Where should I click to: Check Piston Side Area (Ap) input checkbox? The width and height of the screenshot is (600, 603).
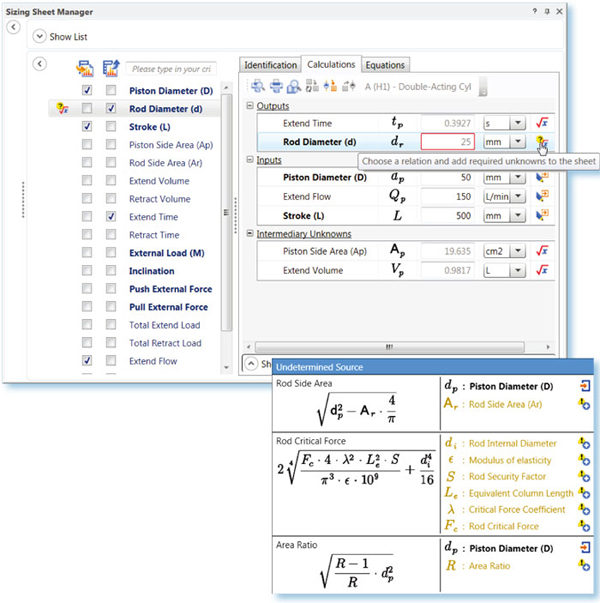click(87, 145)
